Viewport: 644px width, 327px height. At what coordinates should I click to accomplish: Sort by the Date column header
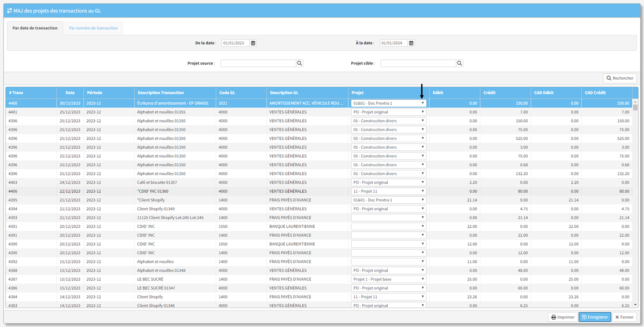tap(70, 92)
